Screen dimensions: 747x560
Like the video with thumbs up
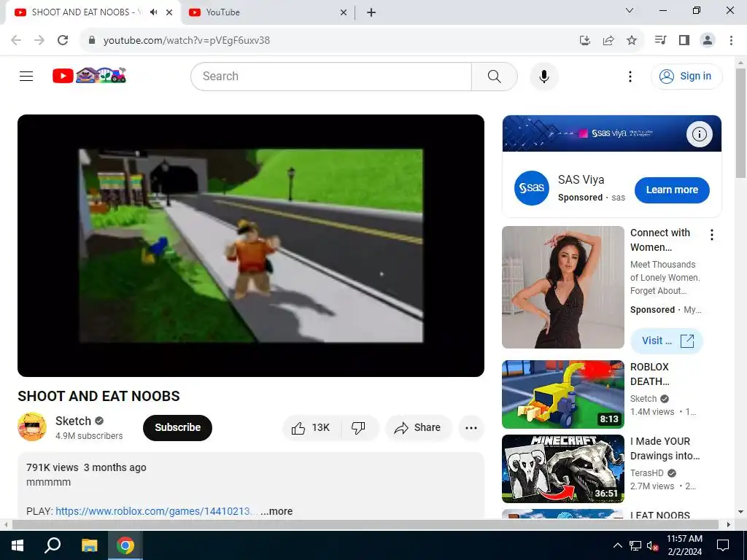pos(312,427)
